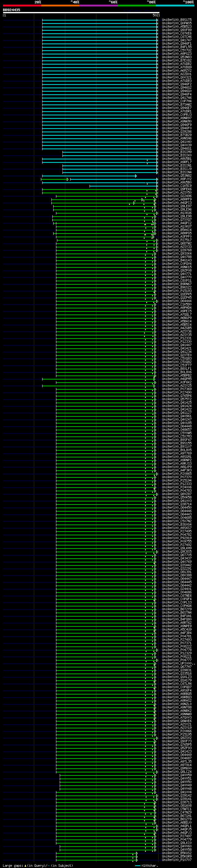Screen dimensions: 197x868
Task: Select hit label UniRef100_B3SIJ9
Action: tap(177, 169)
